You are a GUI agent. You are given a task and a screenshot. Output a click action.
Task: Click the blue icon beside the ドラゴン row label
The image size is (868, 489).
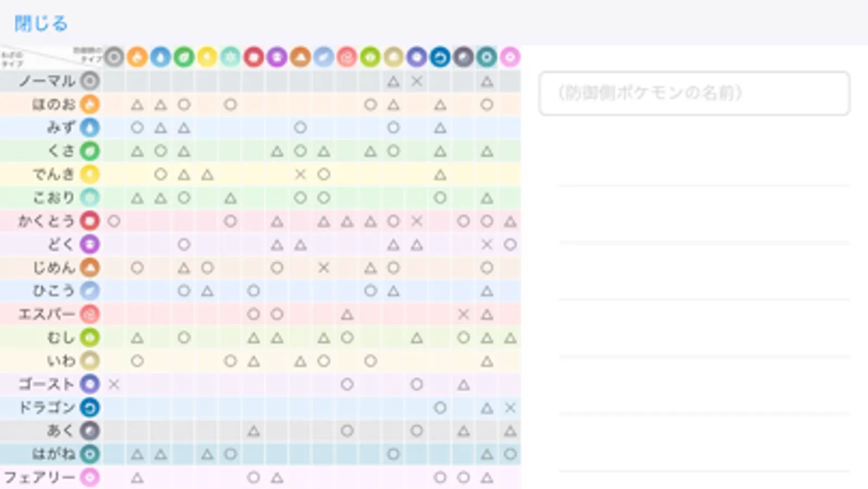click(x=90, y=408)
